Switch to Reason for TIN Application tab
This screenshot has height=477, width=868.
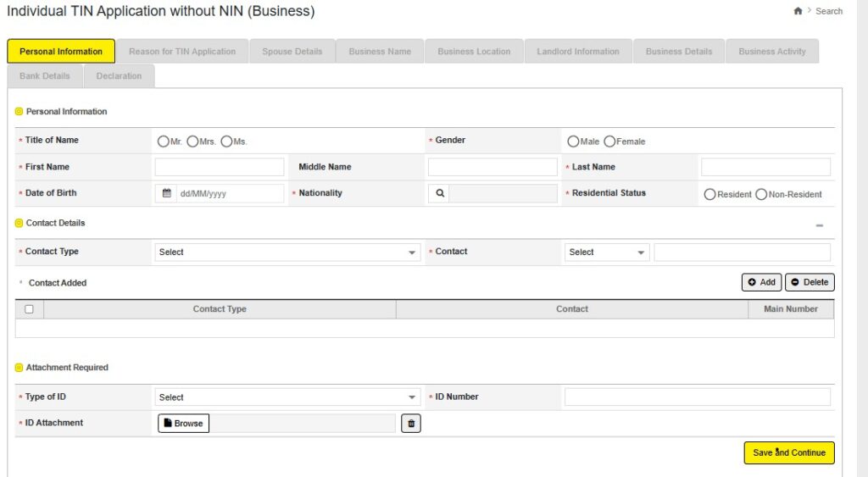click(182, 52)
